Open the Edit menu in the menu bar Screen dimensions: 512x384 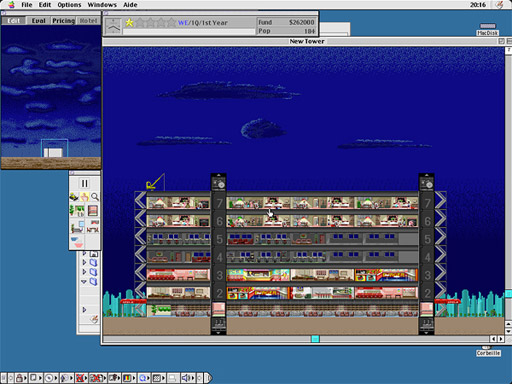(x=45, y=5)
